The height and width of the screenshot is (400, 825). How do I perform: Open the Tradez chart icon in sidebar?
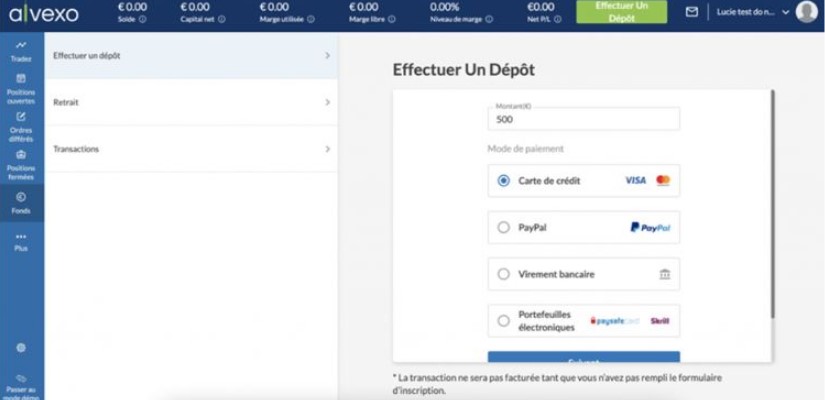pyautogui.click(x=21, y=46)
